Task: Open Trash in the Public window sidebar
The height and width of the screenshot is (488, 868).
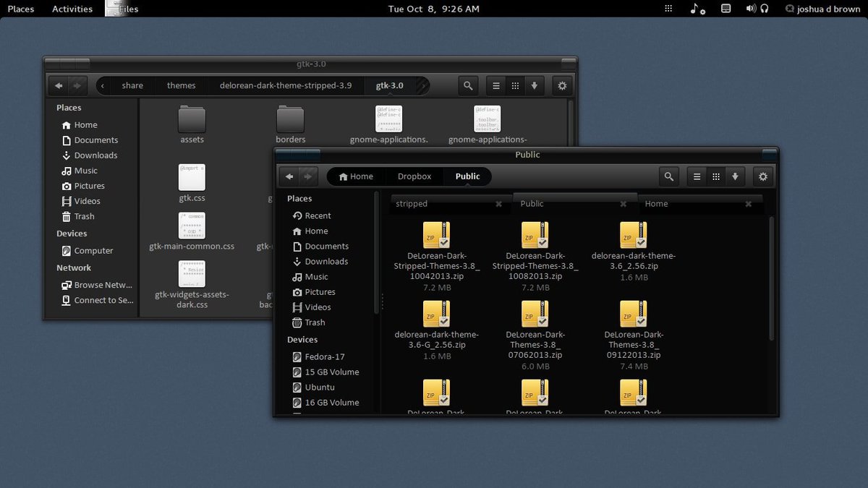Action: click(x=315, y=322)
